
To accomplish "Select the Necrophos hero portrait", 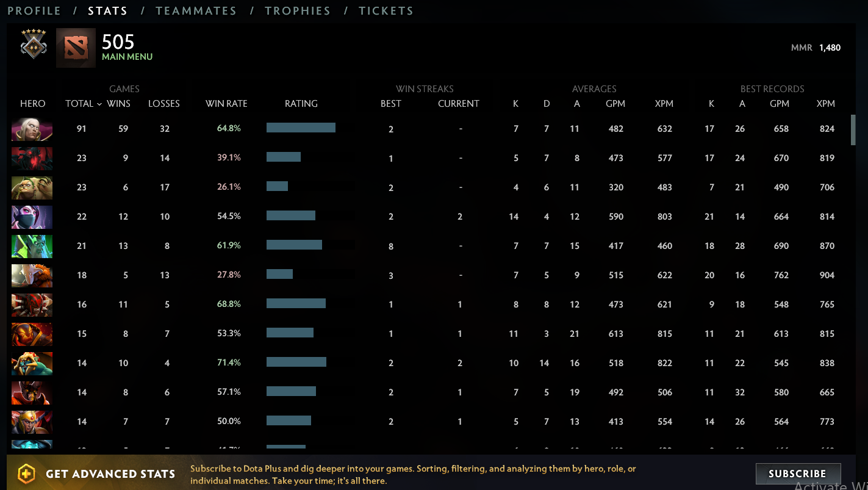I will [x=32, y=247].
